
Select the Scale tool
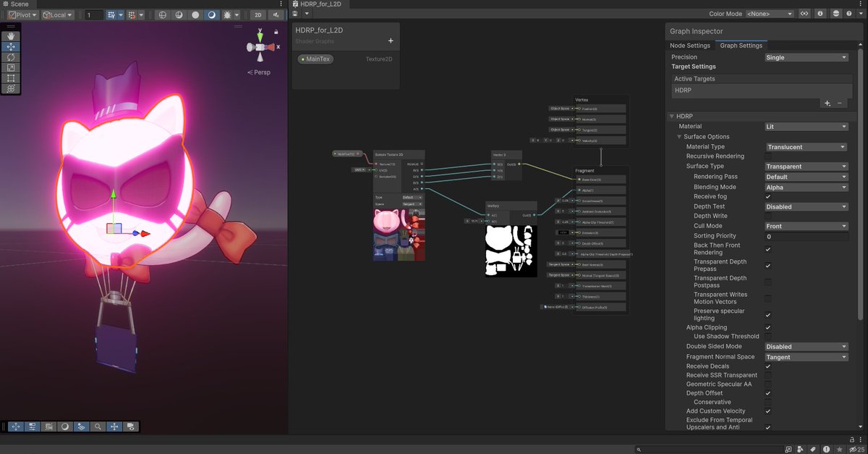point(11,67)
